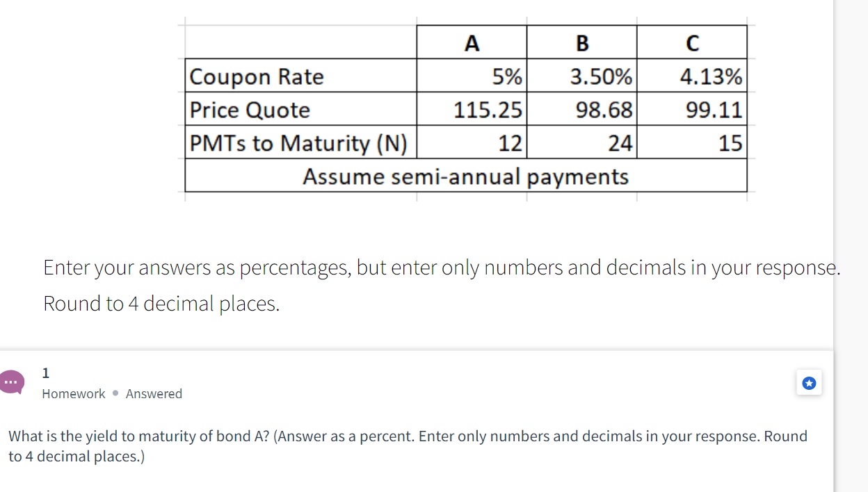Click the blue star bookmark icon
The image size is (868, 492).
(809, 382)
